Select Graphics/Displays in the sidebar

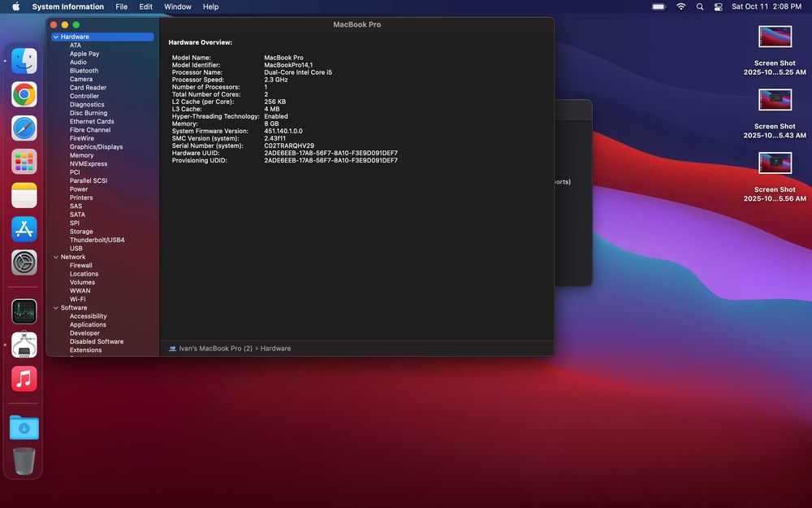[x=97, y=146]
